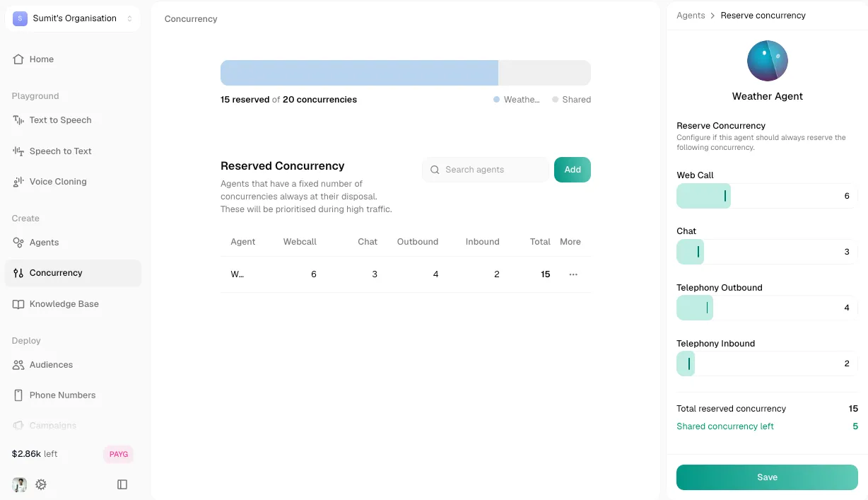The height and width of the screenshot is (500, 868).
Task: Click the Outbound column header
Action: pyautogui.click(x=418, y=242)
